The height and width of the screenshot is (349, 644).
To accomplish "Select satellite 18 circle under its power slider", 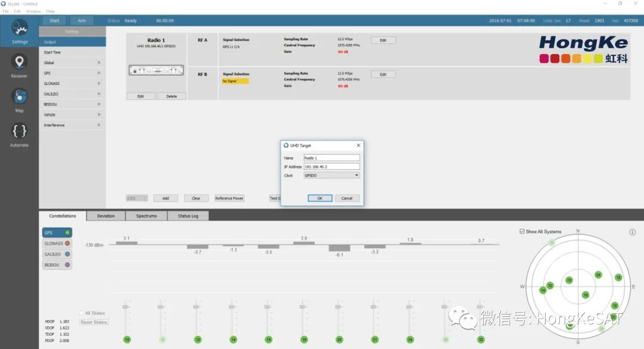I will pos(304,339).
